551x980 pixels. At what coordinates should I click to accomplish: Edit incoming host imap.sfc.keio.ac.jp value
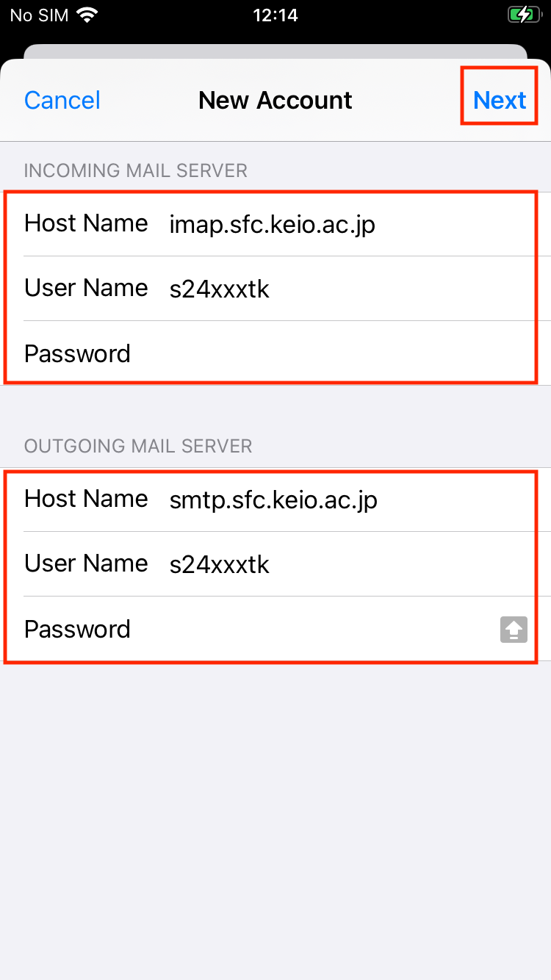coord(273,224)
